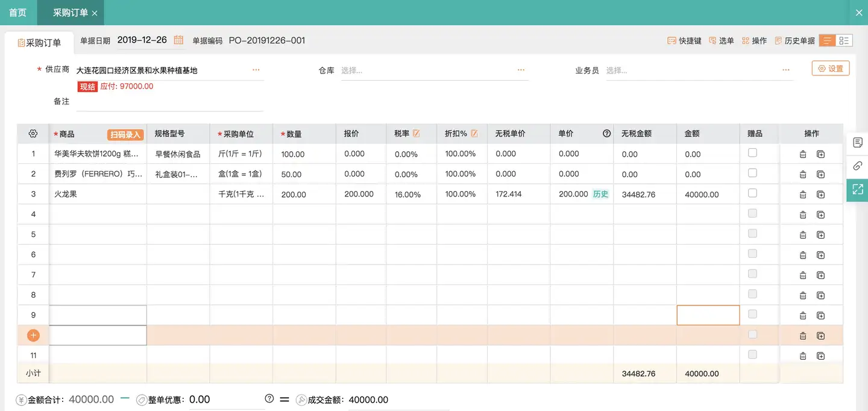Image resolution: width=868 pixels, height=411 pixels.
Task: Open the attachment link icon on sidebar
Action: (x=858, y=166)
